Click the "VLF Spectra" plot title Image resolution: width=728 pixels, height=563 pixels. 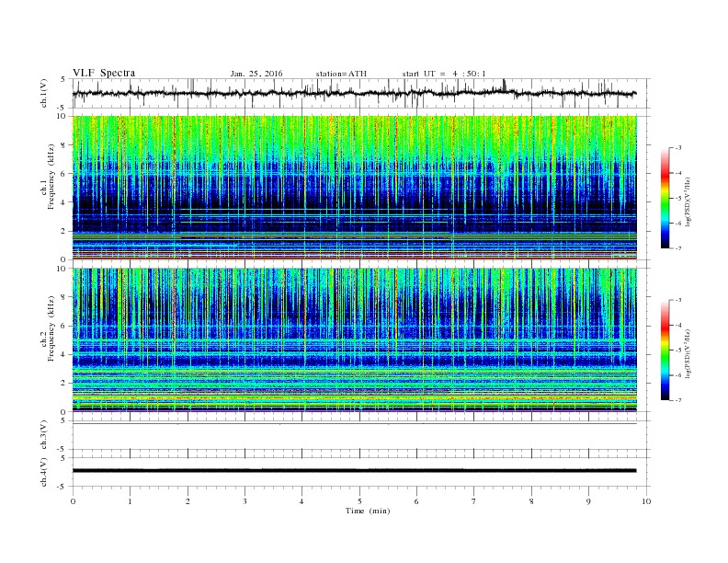click(x=104, y=73)
